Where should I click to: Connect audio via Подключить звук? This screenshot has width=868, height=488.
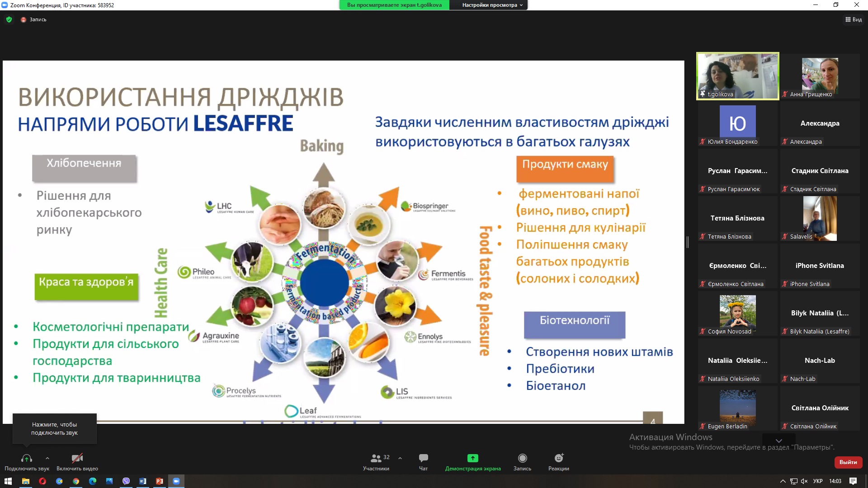coord(27,462)
